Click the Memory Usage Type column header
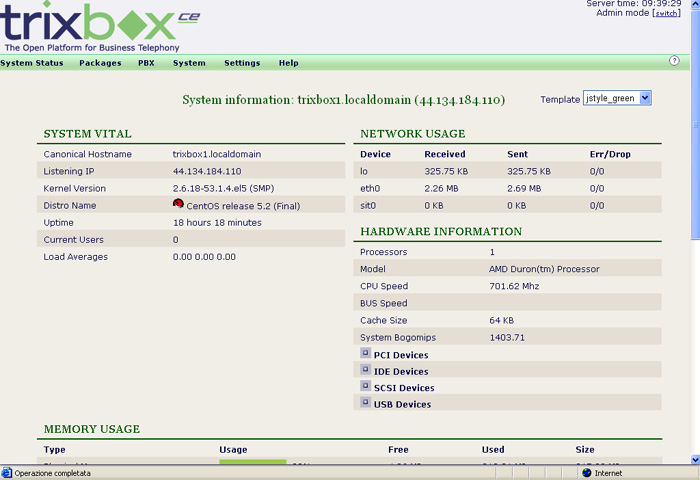This screenshot has height=480, width=700. (54, 450)
